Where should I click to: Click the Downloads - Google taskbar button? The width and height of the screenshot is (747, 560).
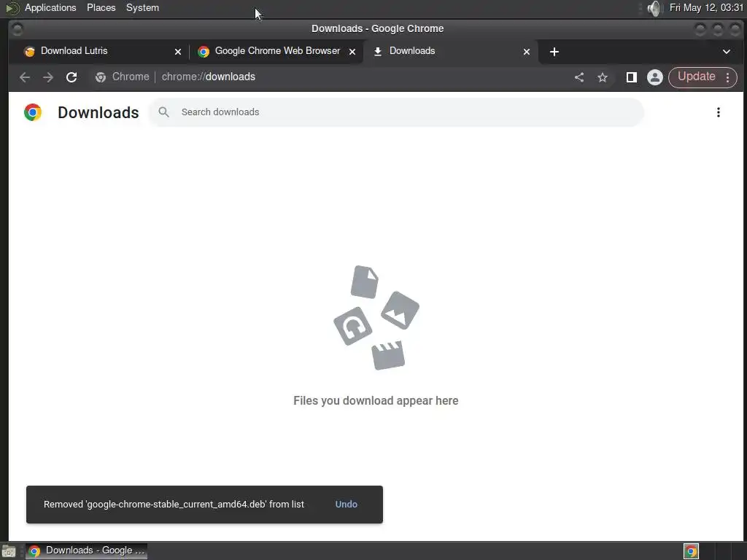click(x=86, y=551)
